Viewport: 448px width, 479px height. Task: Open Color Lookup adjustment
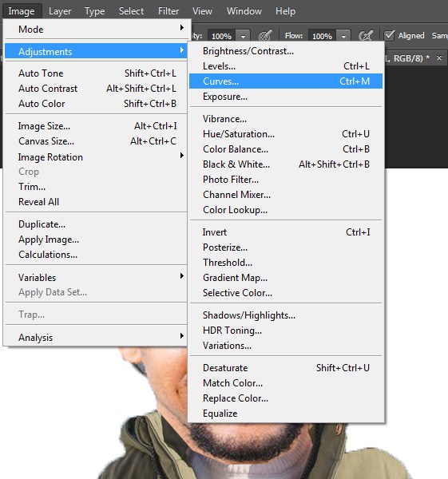[x=286, y=210]
